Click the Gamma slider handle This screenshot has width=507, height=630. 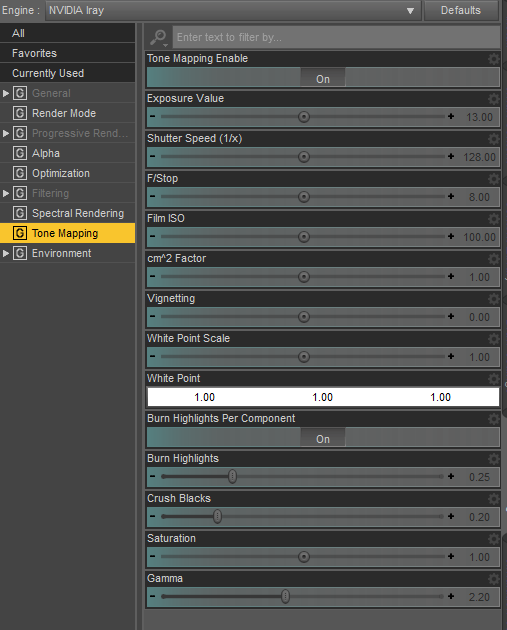click(285, 597)
